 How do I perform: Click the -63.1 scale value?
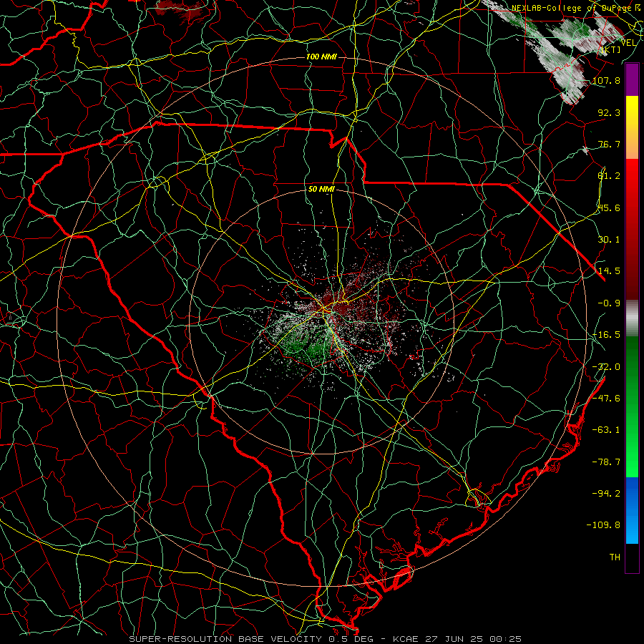(x=606, y=430)
